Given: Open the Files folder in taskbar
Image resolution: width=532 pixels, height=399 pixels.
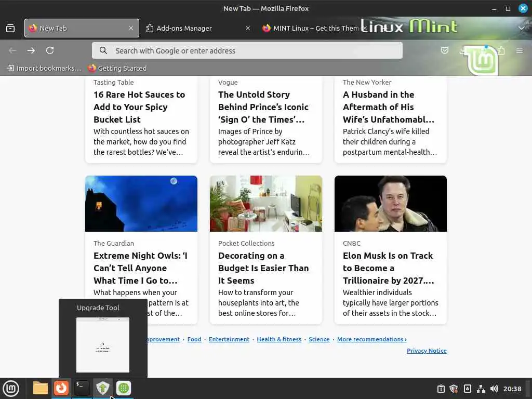Looking at the screenshot, I should point(40,388).
